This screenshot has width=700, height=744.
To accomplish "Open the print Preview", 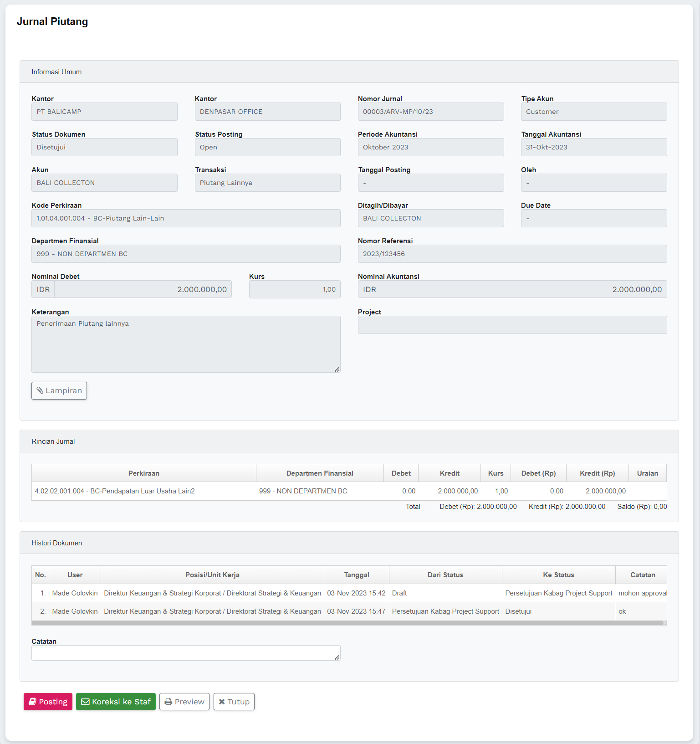I will [x=184, y=702].
